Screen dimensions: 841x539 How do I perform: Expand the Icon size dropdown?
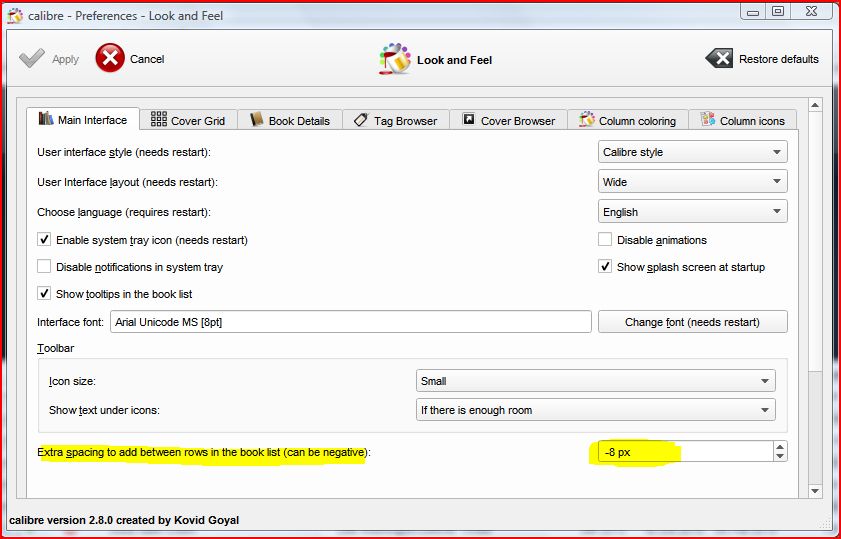point(595,381)
